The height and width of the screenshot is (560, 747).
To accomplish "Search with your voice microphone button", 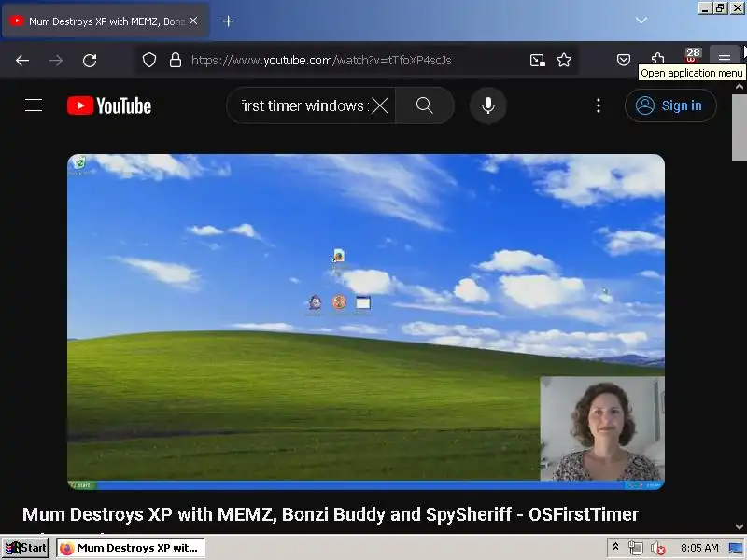I will 487,105.
